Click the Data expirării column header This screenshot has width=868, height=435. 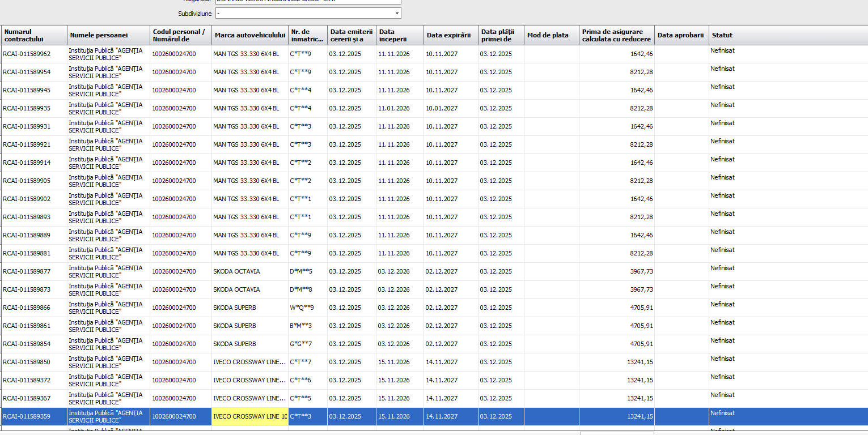(x=450, y=35)
